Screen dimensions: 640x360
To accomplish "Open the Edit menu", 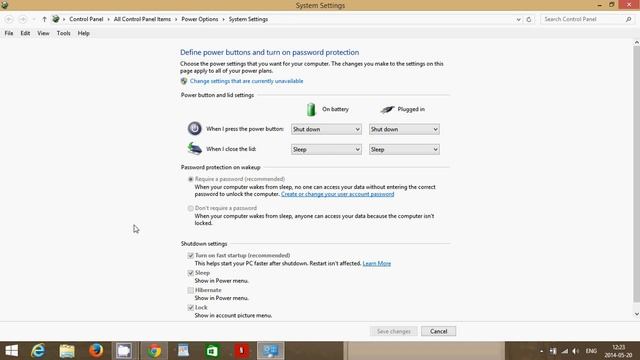I will 25,33.
